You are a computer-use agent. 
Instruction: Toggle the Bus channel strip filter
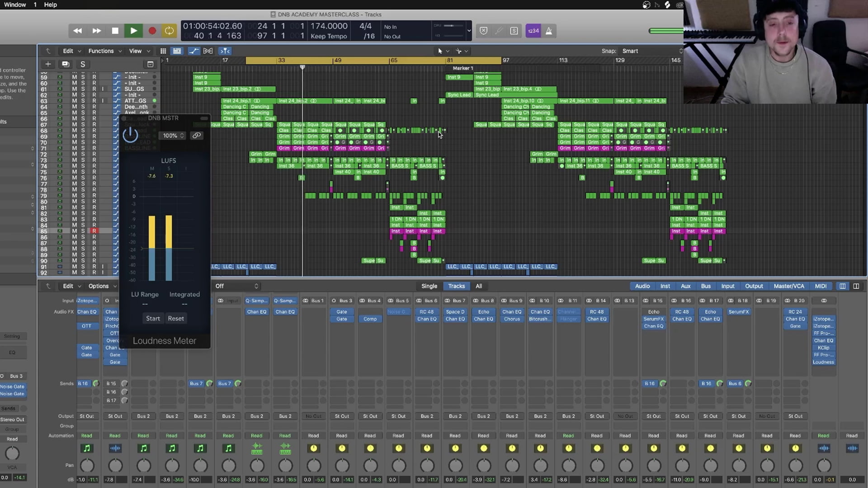coord(706,286)
